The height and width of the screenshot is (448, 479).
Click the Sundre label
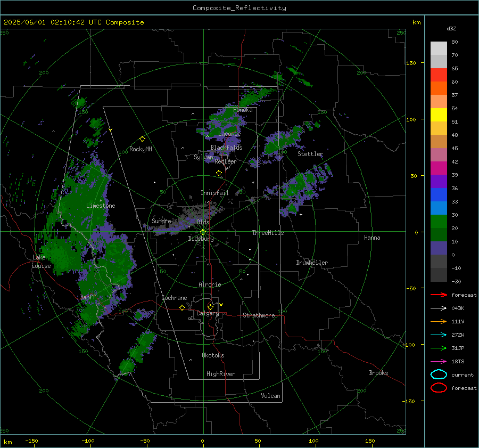161,221
